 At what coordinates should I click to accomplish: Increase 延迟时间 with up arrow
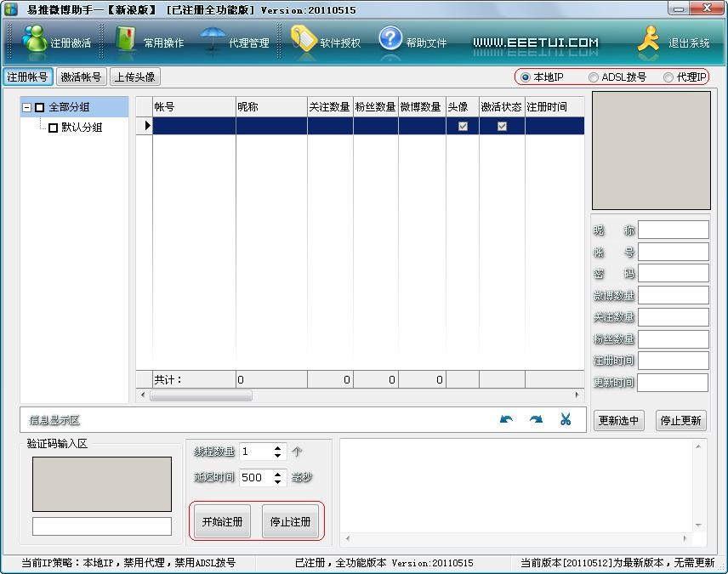click(277, 474)
